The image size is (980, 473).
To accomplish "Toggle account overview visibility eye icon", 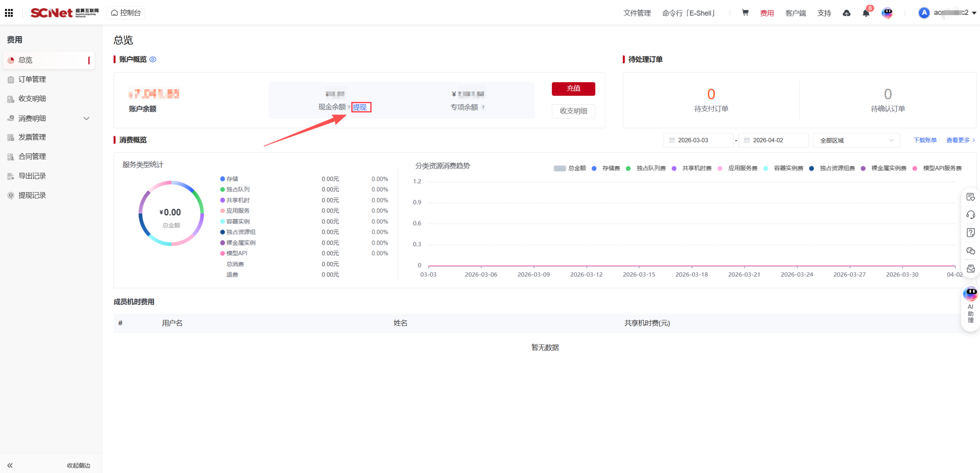I will [x=152, y=59].
